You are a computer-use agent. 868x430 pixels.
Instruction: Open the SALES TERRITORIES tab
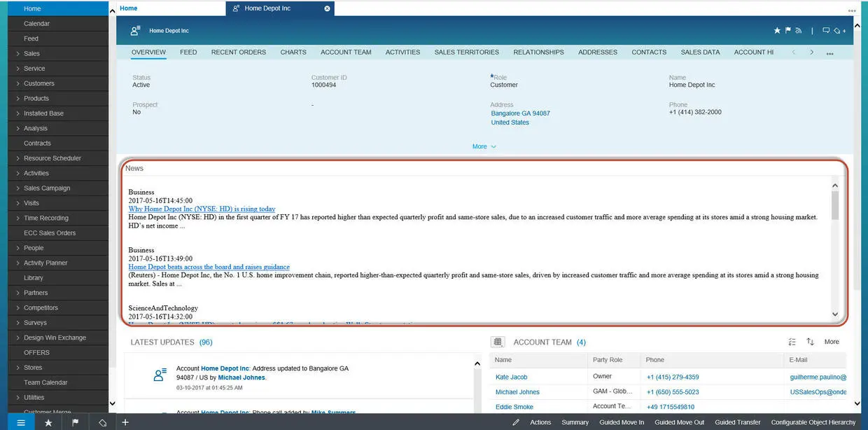[467, 52]
